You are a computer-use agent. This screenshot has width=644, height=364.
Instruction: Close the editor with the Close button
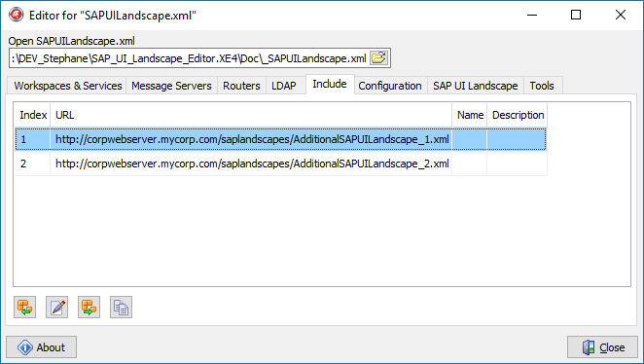602,347
